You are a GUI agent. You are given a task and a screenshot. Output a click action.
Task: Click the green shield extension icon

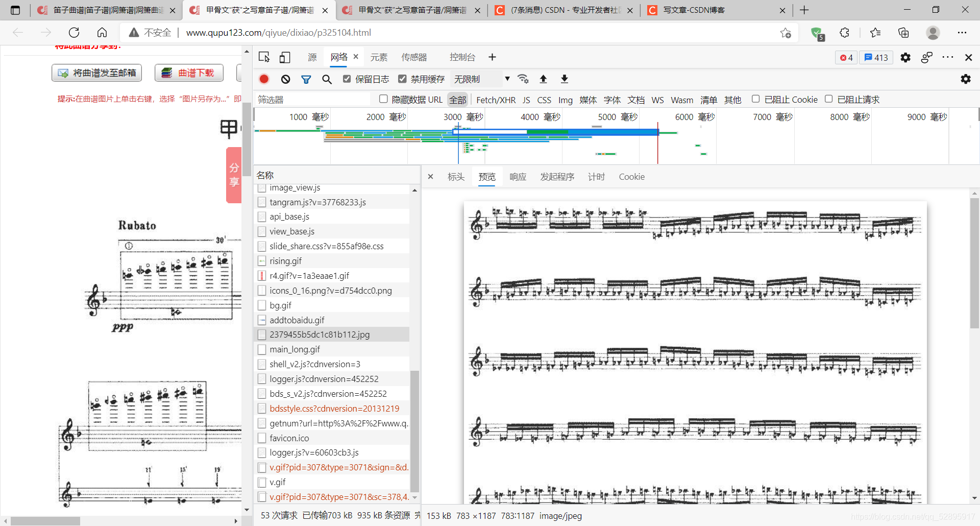tap(817, 33)
